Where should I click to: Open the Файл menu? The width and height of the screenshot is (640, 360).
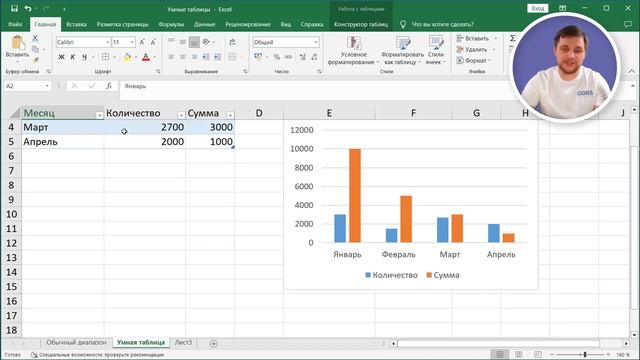point(15,24)
